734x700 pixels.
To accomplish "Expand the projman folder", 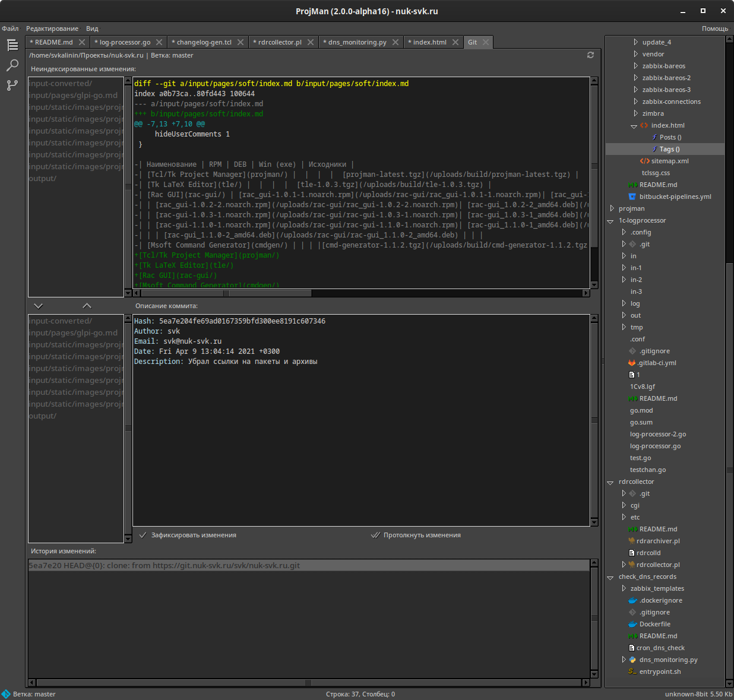I will point(612,208).
